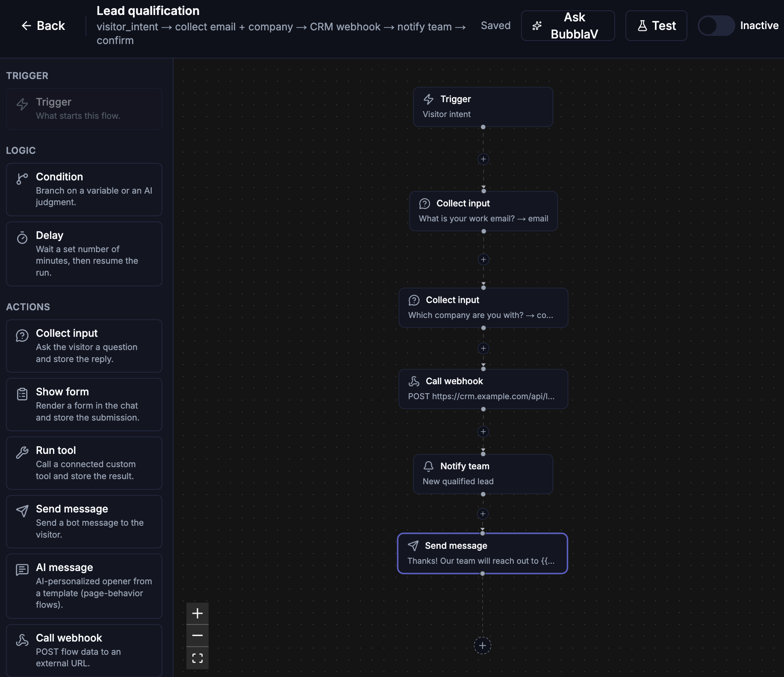Fit the flow to view
This screenshot has height=677, width=784.
coord(197,658)
